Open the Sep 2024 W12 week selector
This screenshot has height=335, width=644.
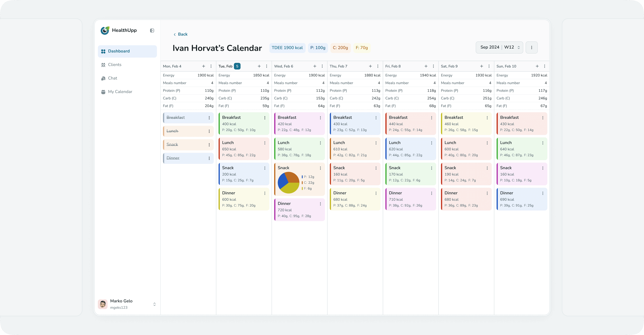(x=499, y=48)
